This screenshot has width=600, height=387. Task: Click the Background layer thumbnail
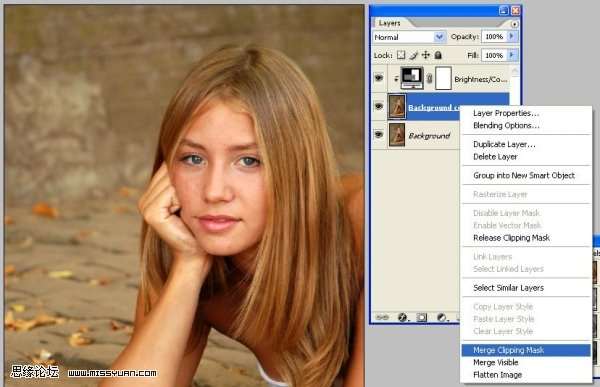click(x=397, y=134)
